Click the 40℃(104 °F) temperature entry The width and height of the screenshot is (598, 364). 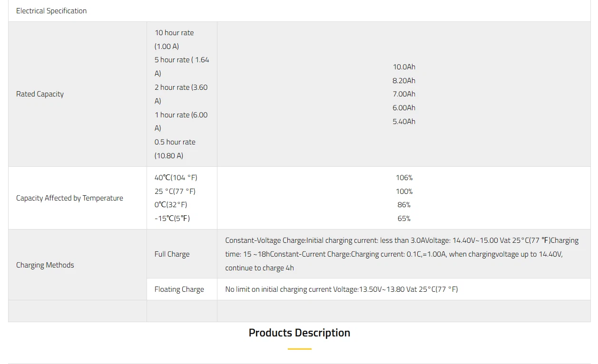(x=176, y=178)
